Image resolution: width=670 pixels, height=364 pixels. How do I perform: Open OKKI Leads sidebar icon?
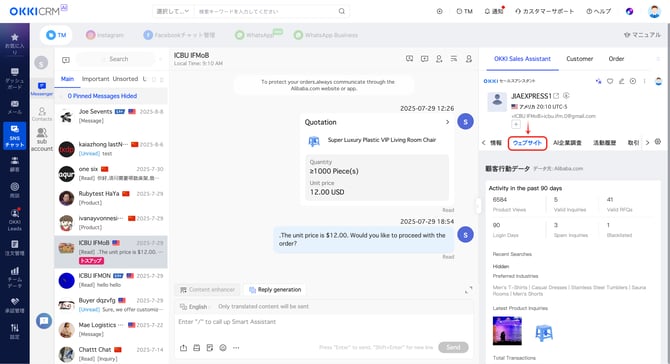click(15, 219)
